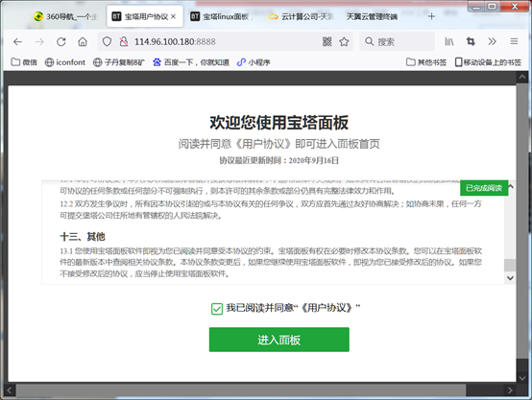
Task: Bookmark this page with the star icon
Action: pyautogui.click(x=344, y=41)
